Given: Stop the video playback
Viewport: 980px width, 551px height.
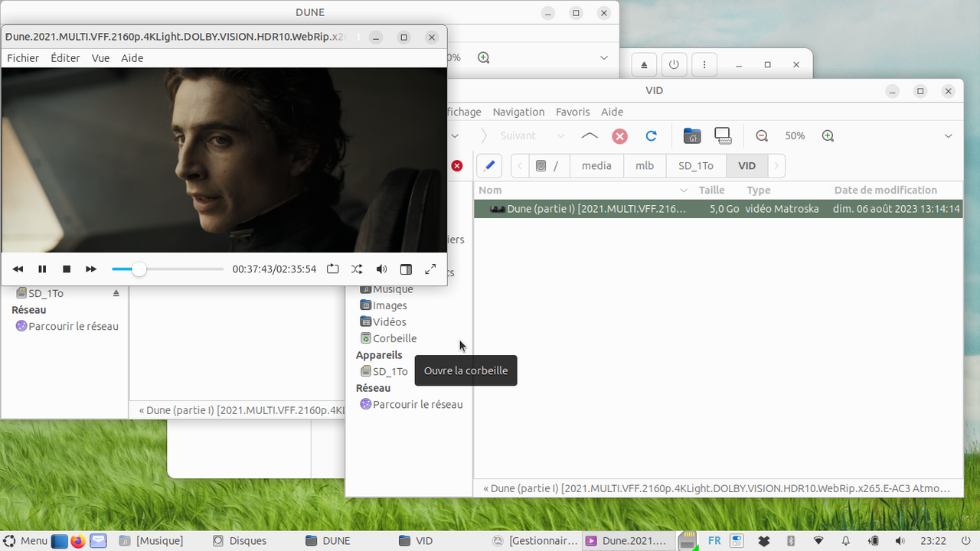Looking at the screenshot, I should pyautogui.click(x=67, y=269).
